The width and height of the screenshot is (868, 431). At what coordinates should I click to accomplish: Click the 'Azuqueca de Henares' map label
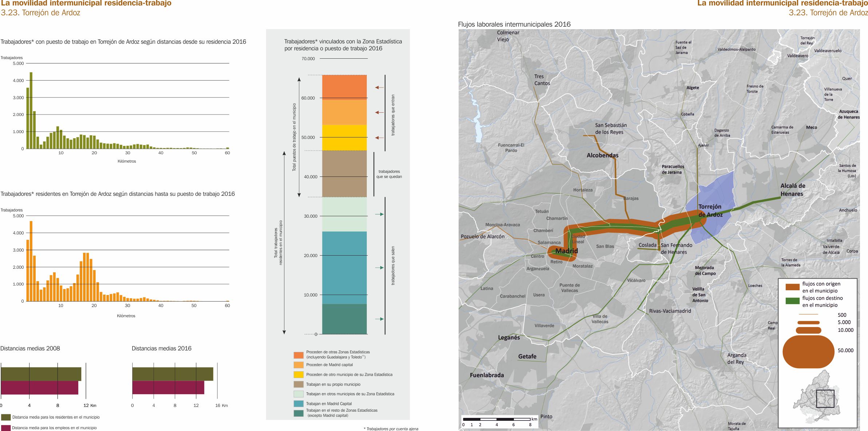point(849,114)
